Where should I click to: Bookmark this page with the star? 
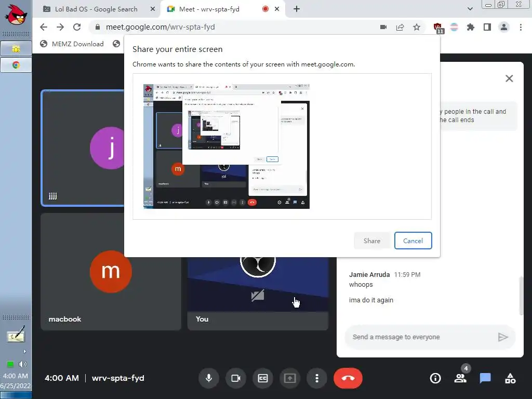click(417, 27)
